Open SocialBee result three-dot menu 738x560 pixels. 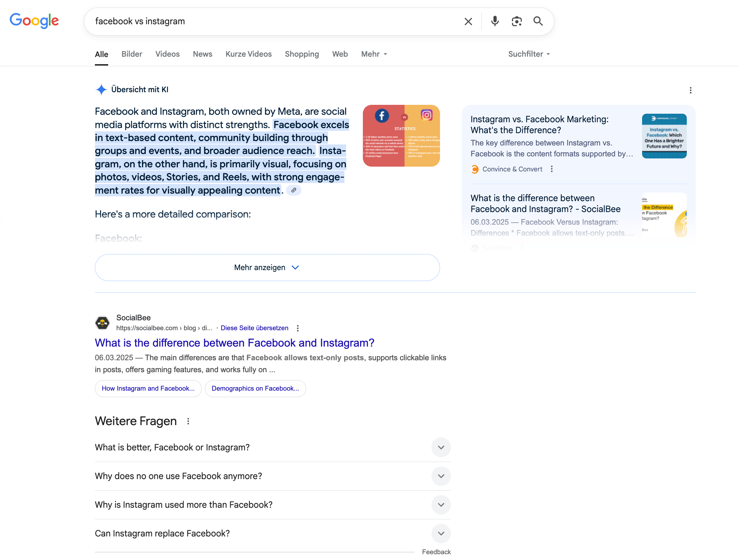[298, 328]
